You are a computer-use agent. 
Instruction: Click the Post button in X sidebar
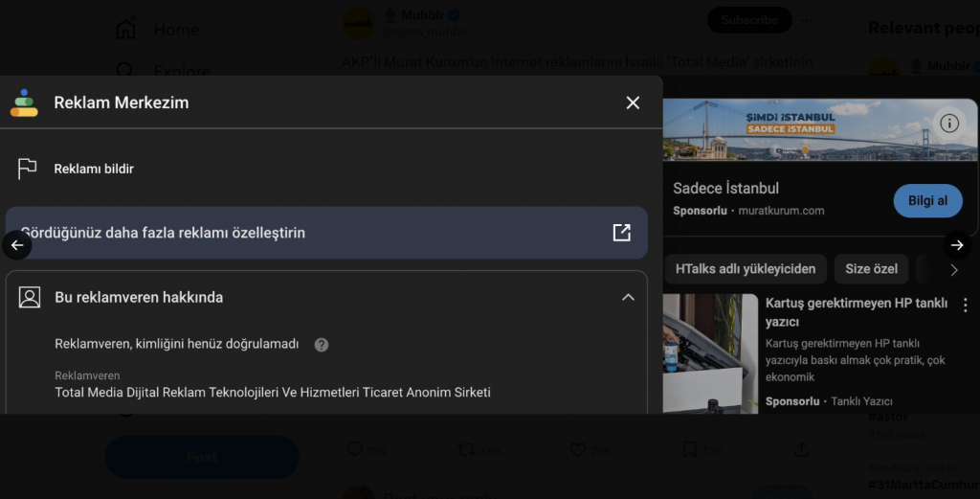[x=202, y=457]
